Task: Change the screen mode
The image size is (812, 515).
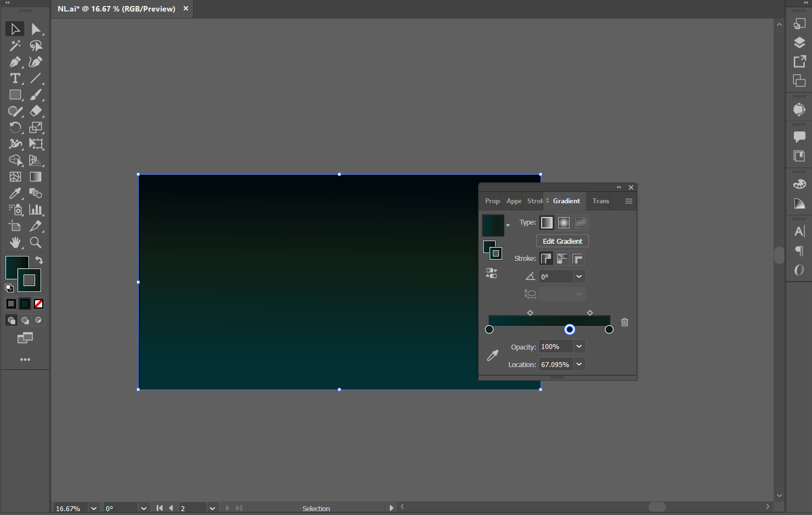Action: 25,338
